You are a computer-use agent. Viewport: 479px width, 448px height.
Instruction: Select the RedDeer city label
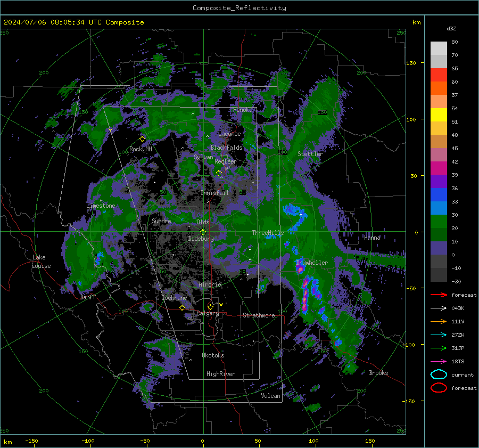tap(226, 161)
